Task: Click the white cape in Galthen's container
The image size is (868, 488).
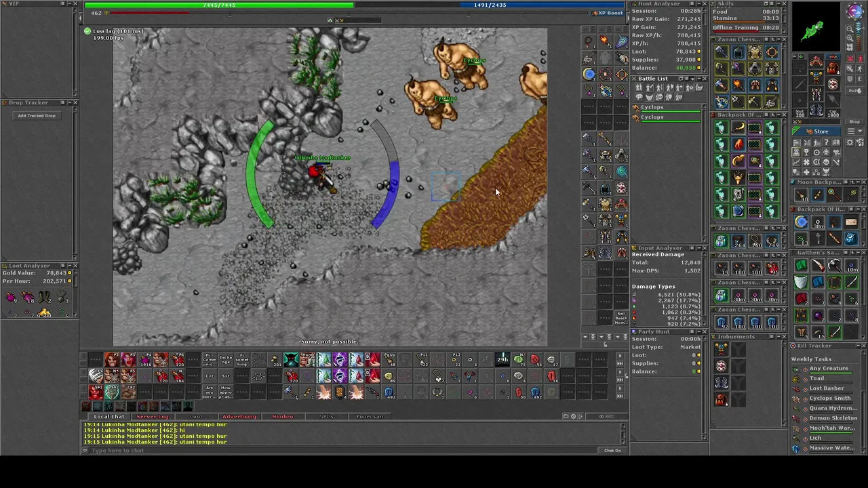Action: click(801, 281)
